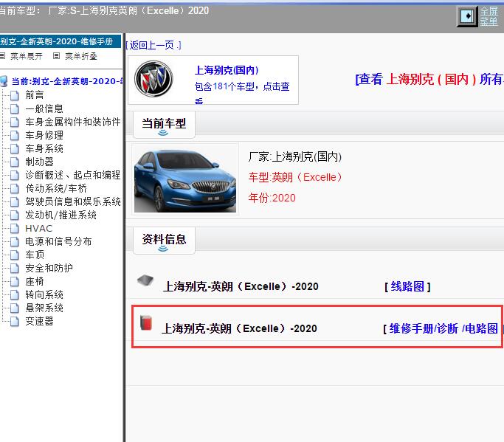Click the page icon beside 发动机/推进系统
The height and width of the screenshot is (442, 504).
click(x=15, y=215)
